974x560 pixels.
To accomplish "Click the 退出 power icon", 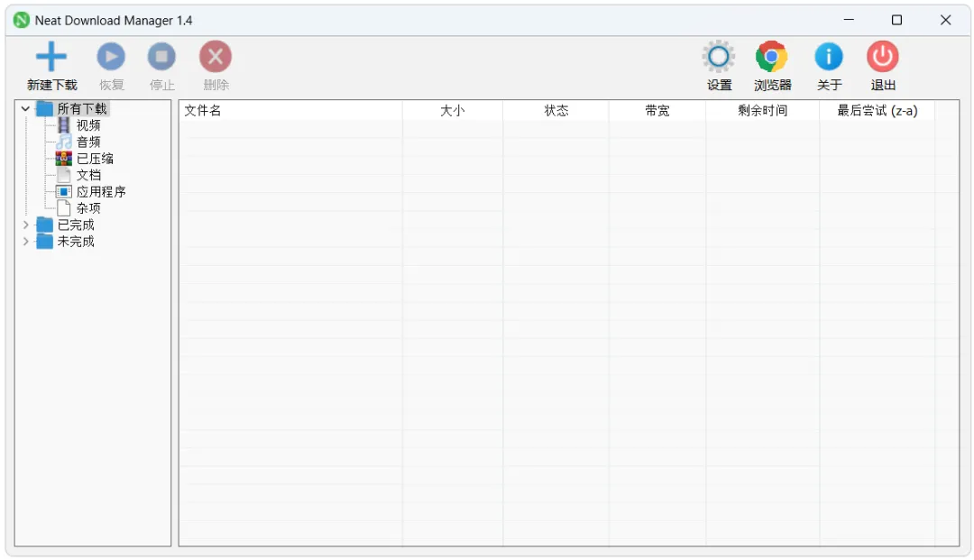I will (x=883, y=57).
